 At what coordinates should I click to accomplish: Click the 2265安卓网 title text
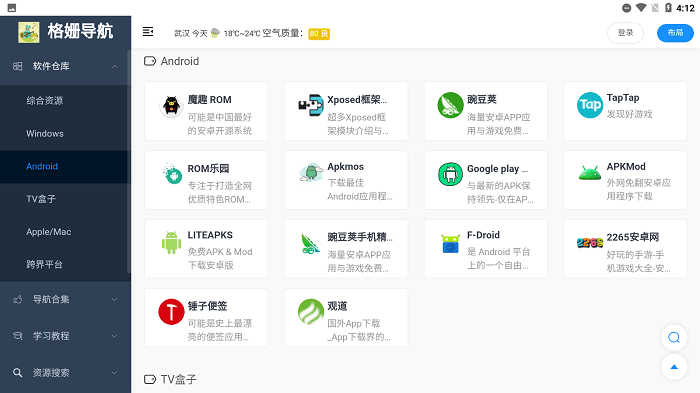[633, 238]
